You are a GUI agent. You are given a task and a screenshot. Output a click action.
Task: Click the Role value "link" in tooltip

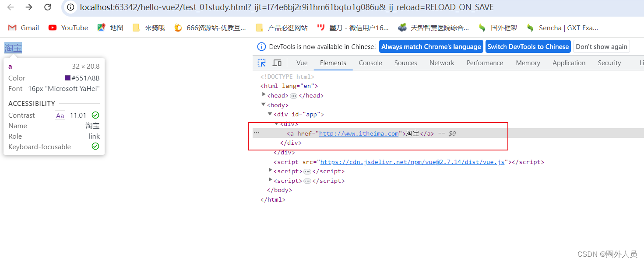coord(94,136)
